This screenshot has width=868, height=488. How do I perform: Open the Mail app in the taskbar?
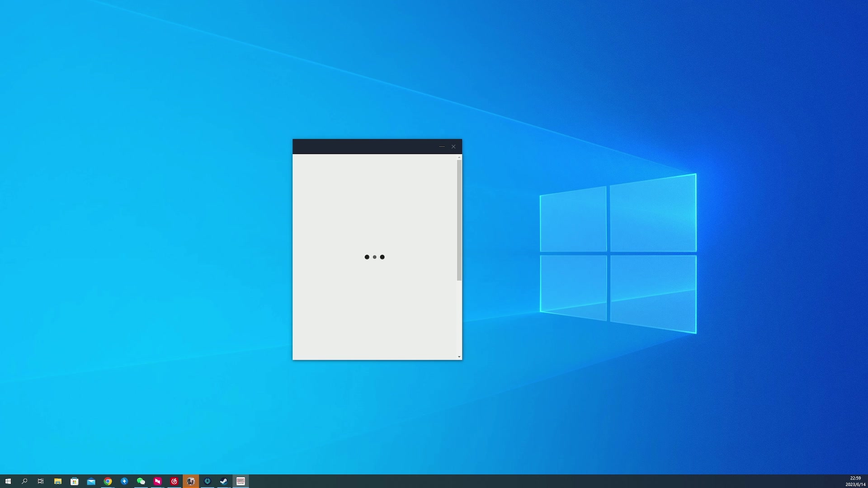91,481
